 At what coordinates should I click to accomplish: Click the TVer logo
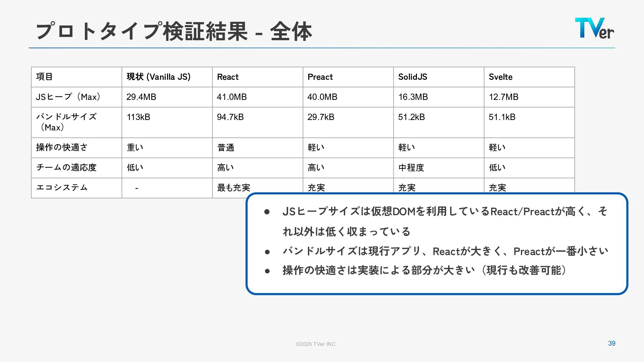[594, 28]
